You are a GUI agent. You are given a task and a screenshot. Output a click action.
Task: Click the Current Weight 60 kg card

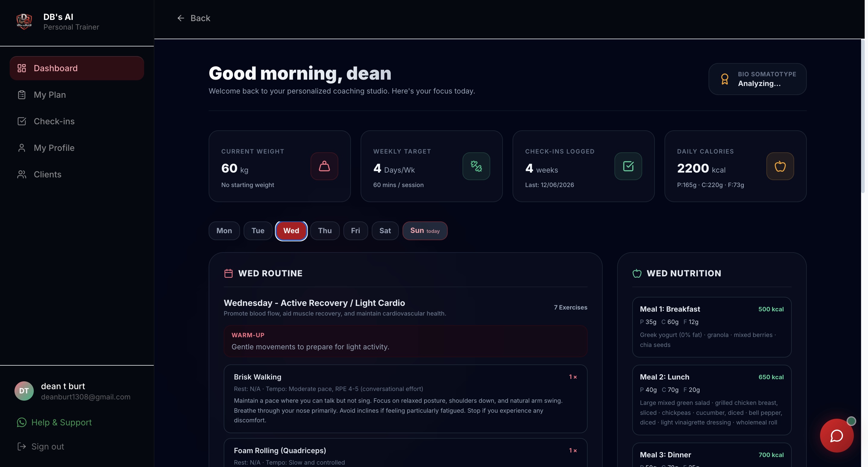(x=280, y=166)
